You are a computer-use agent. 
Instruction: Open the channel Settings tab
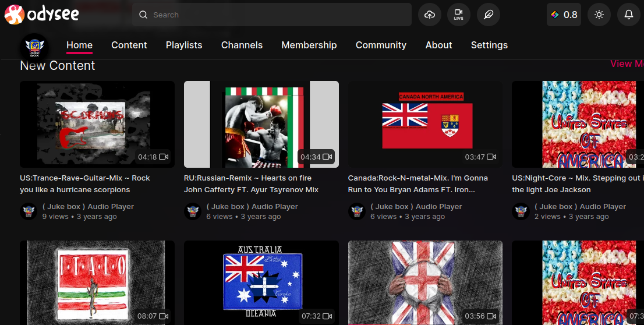[489, 45]
